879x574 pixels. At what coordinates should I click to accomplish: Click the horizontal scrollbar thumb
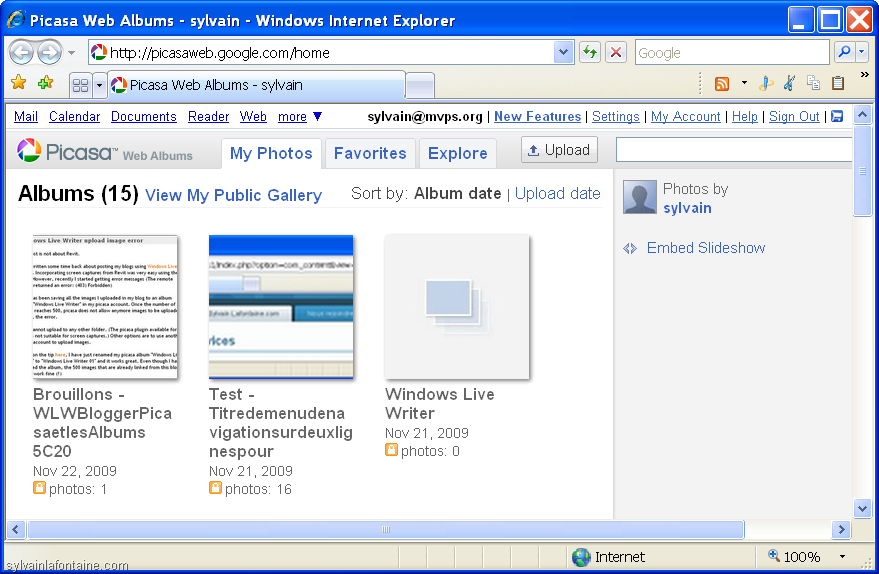(x=386, y=529)
